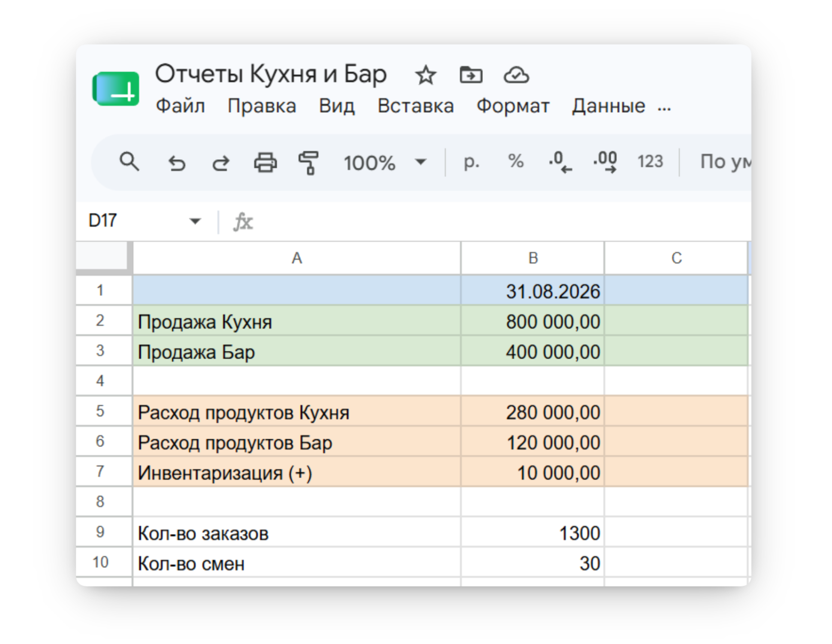Expand the name box dropdown arrow
Viewport: 832px width, 644px height.
tap(195, 221)
